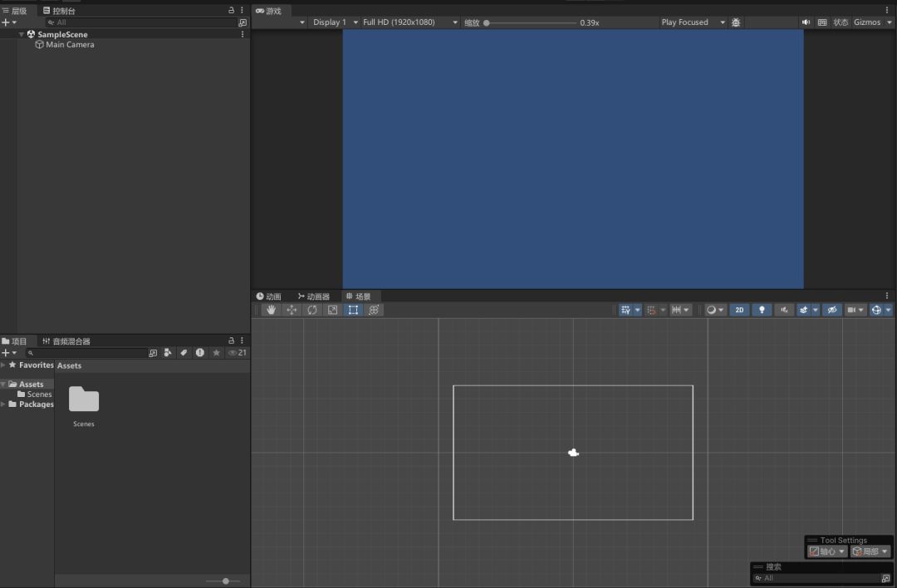Toggle hidden objects visibility in scene view
Viewport: 897px width, 588px height.
point(831,310)
